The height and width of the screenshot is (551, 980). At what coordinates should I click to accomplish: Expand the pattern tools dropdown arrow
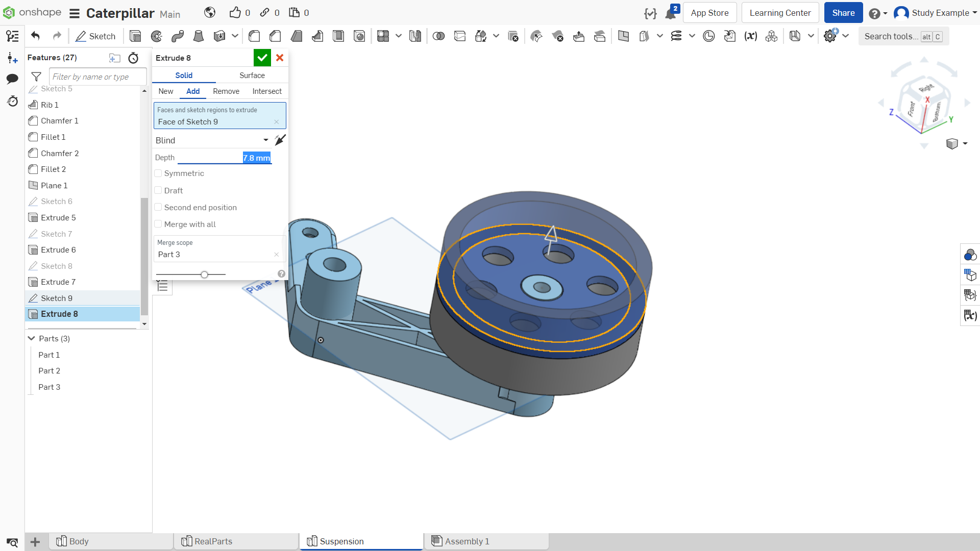point(399,36)
